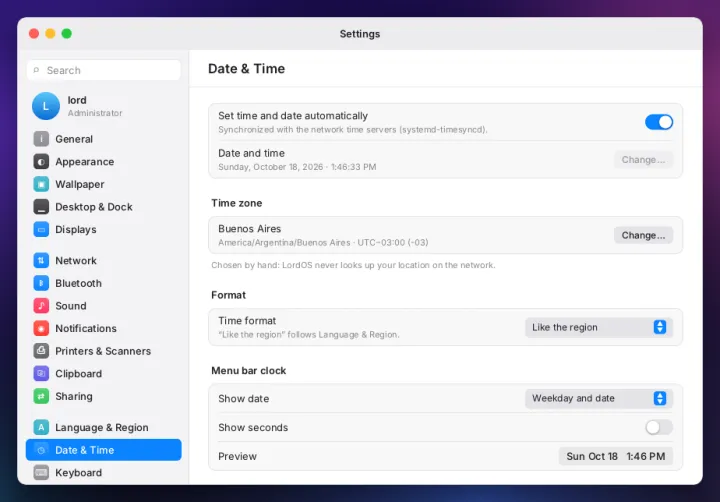Click the menu bar clock preview
Image resolution: width=720 pixels, height=502 pixels.
pos(615,456)
